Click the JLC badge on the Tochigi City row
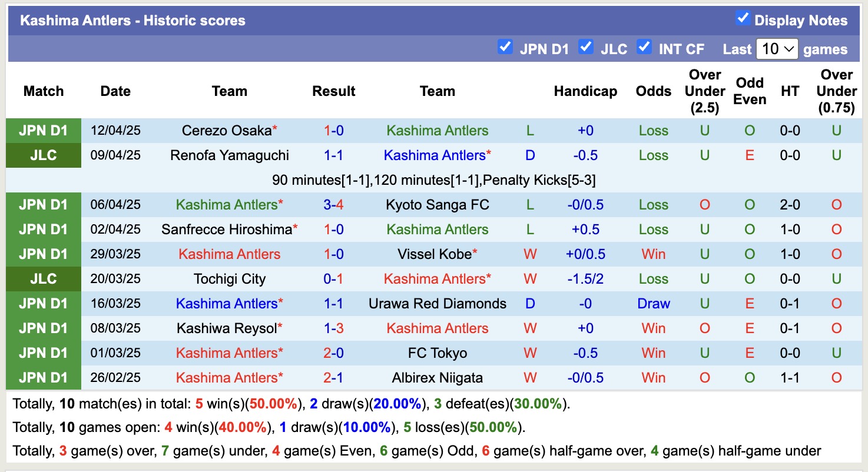 (x=44, y=279)
